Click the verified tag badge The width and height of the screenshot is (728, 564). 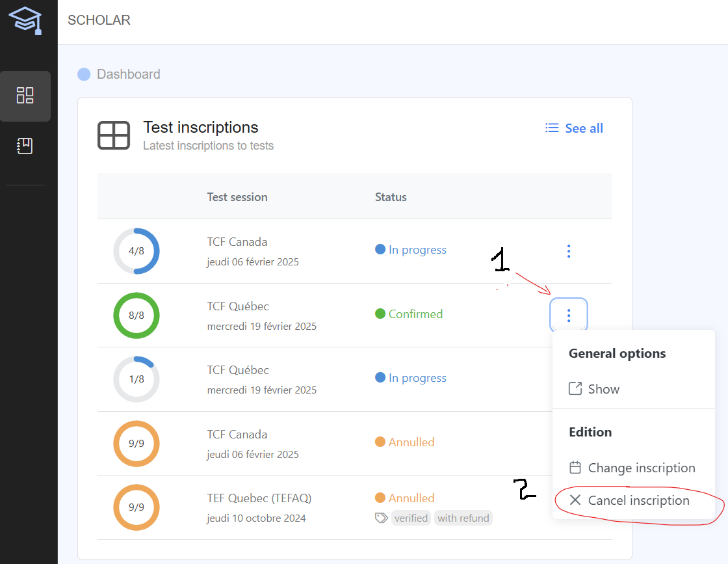click(411, 518)
